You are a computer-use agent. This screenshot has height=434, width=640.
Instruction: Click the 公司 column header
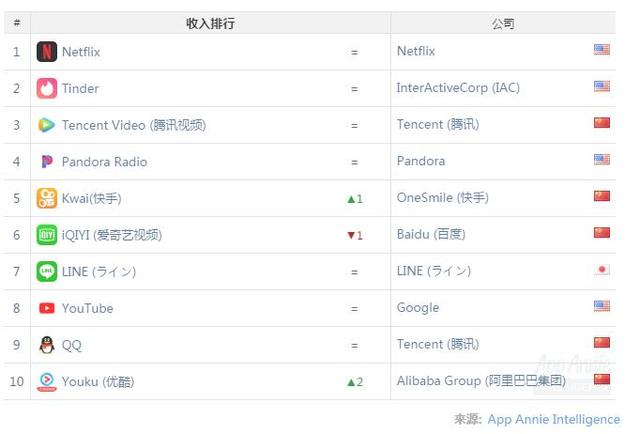[503, 22]
